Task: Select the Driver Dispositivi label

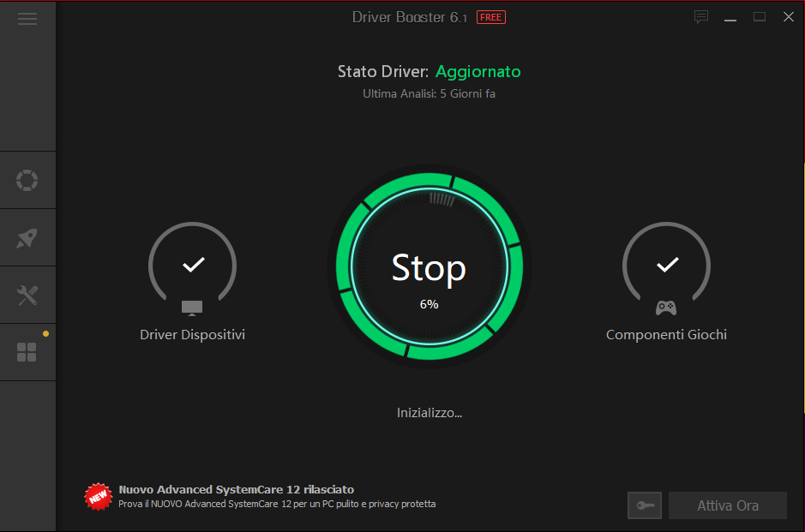Action: 193,334
